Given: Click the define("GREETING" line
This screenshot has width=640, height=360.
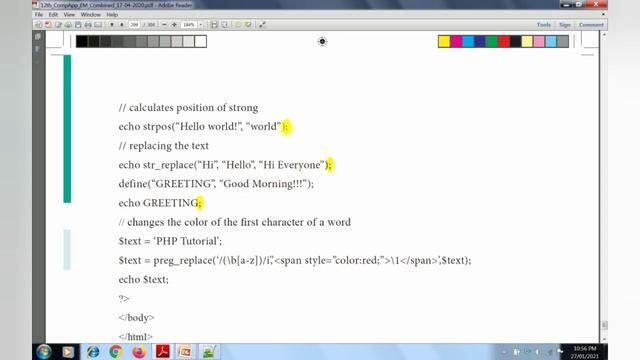Looking at the screenshot, I should 216,184.
